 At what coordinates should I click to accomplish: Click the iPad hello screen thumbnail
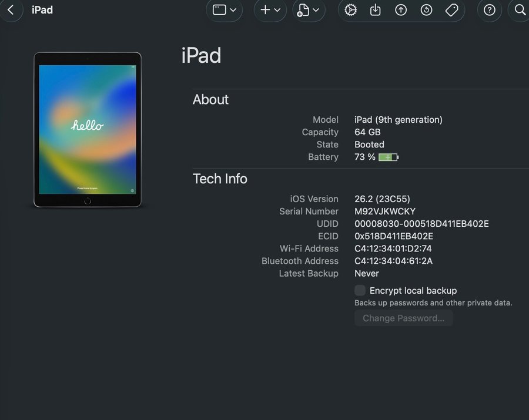pyautogui.click(x=88, y=129)
